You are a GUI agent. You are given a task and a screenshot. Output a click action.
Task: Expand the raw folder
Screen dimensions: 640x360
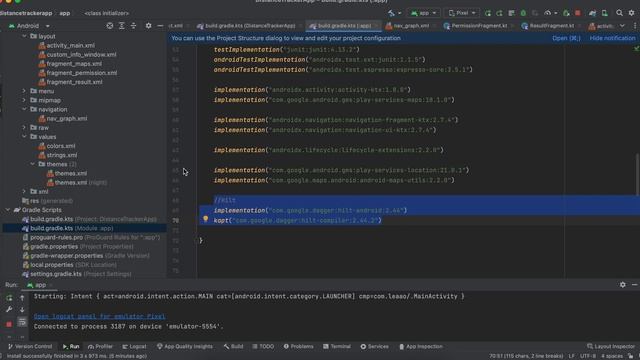pyautogui.click(x=24, y=128)
